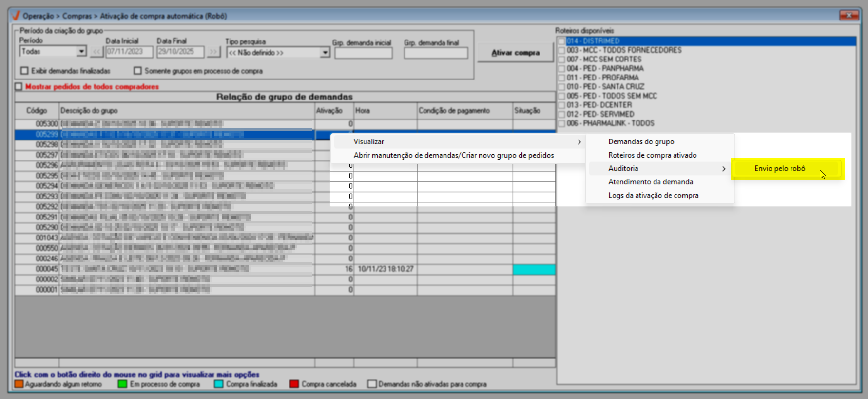The height and width of the screenshot is (399, 868).
Task: Select '003 - MCC - TODOS FORNECEDORES' roteiro
Action: click(624, 50)
